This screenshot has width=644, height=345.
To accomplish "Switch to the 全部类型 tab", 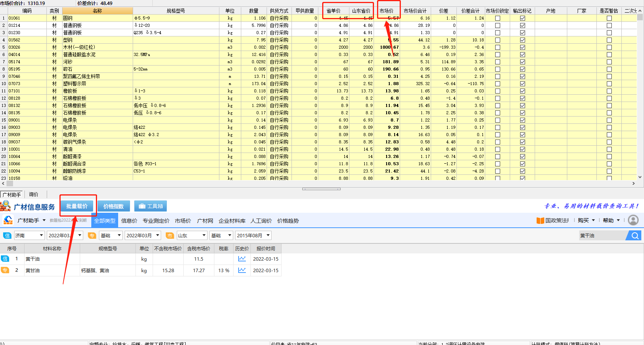I will click(x=105, y=221).
